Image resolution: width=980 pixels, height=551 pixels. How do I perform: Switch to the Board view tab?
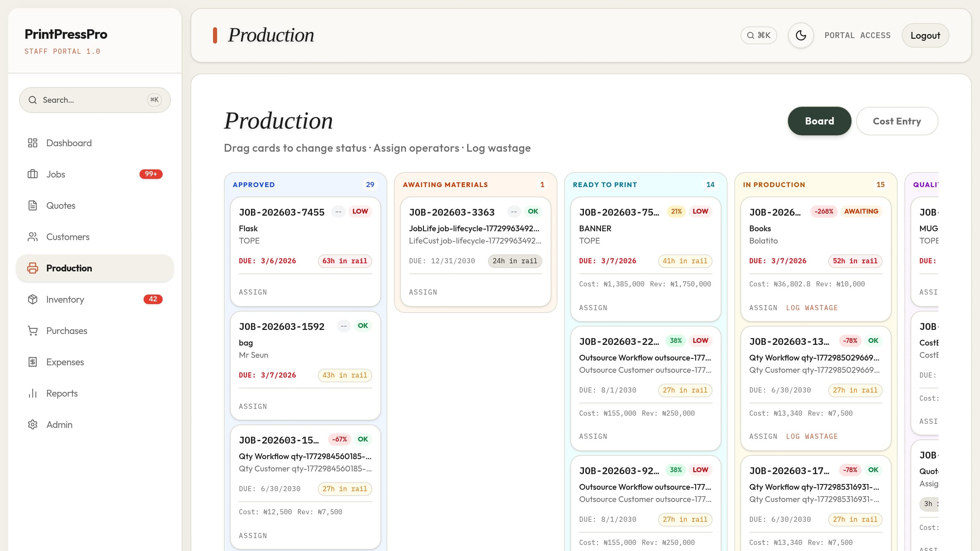(819, 121)
